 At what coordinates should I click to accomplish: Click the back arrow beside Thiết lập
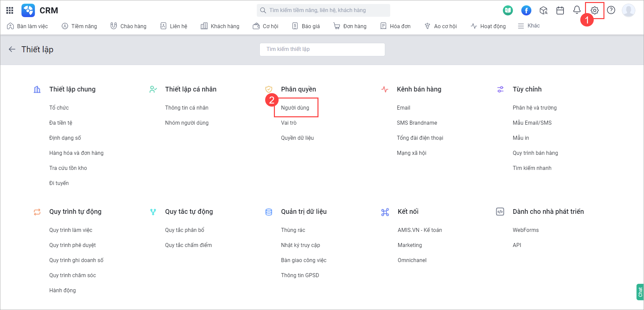coord(12,49)
